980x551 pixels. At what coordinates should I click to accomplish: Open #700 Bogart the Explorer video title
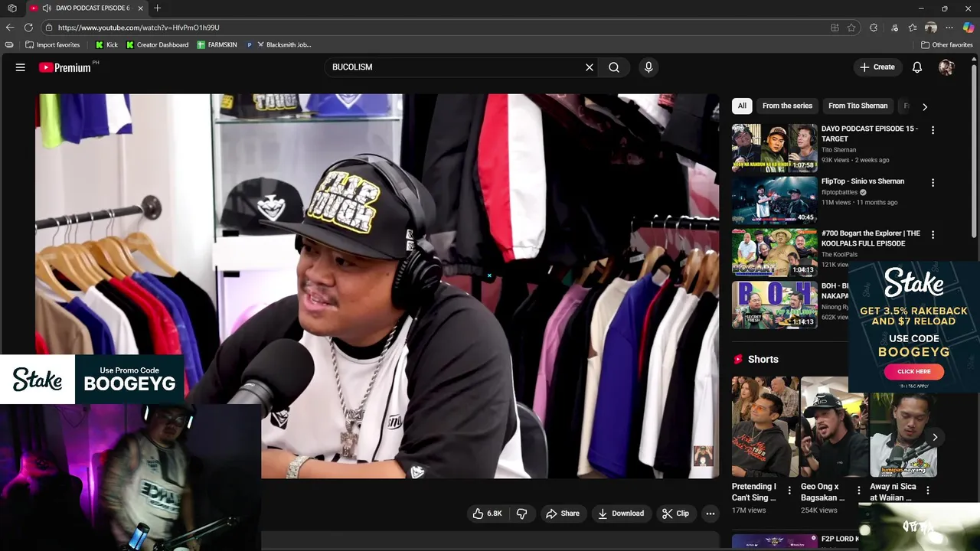coord(871,238)
